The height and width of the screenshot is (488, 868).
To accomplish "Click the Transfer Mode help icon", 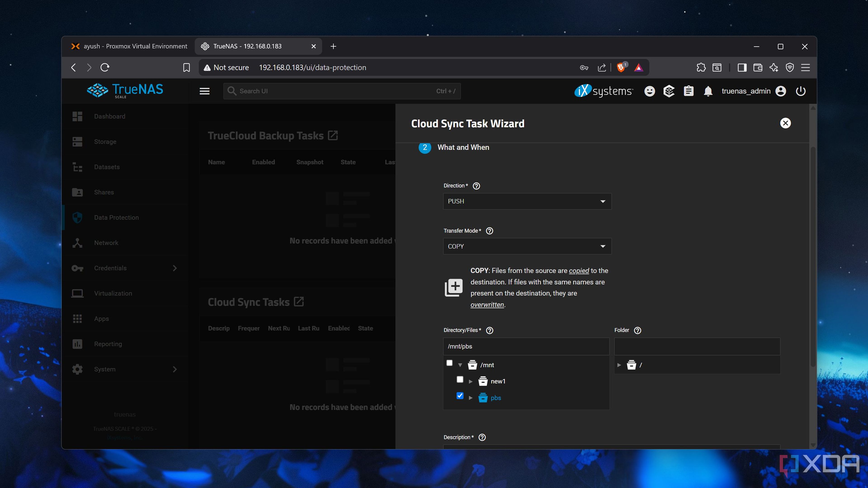I will point(489,231).
